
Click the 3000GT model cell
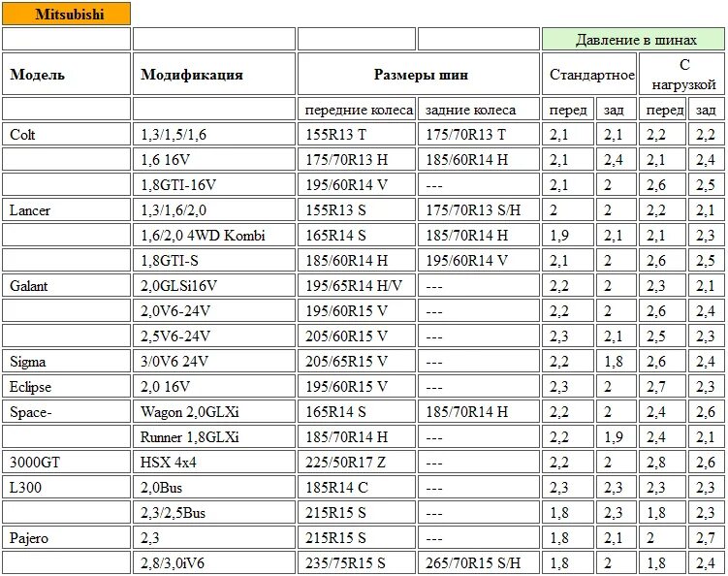[x=66, y=462]
